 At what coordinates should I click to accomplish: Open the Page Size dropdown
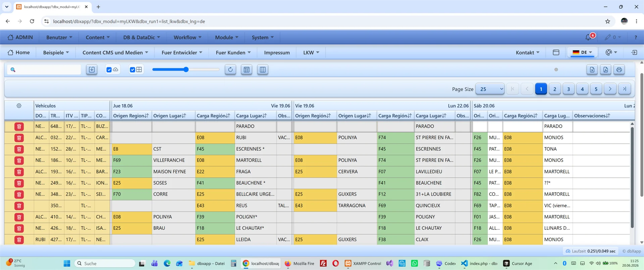pyautogui.click(x=490, y=89)
